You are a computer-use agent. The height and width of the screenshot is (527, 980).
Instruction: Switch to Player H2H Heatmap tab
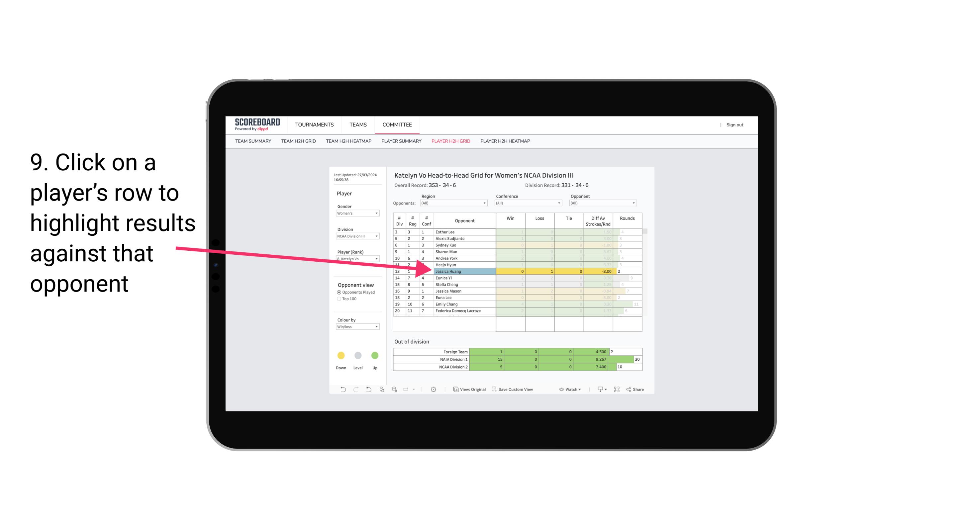[x=506, y=142]
